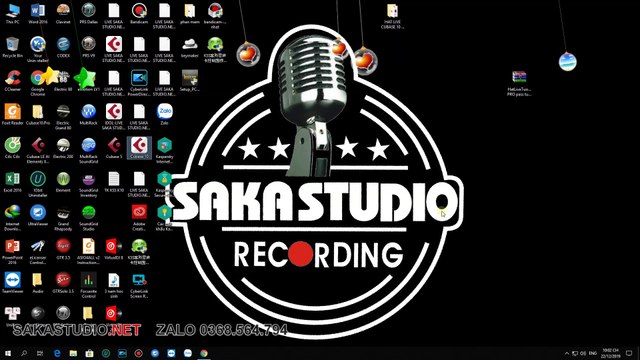Open taskbar Search

coord(24,353)
